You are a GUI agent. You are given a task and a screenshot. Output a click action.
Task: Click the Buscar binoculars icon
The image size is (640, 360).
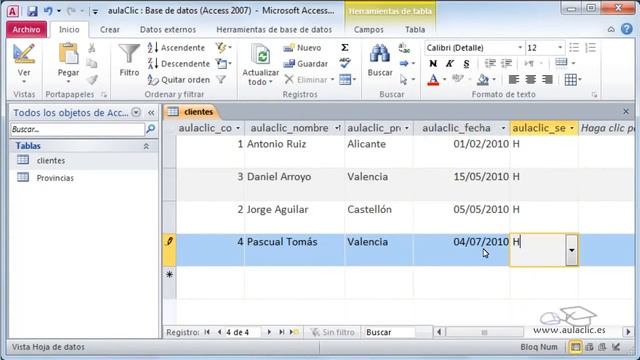(x=380, y=54)
